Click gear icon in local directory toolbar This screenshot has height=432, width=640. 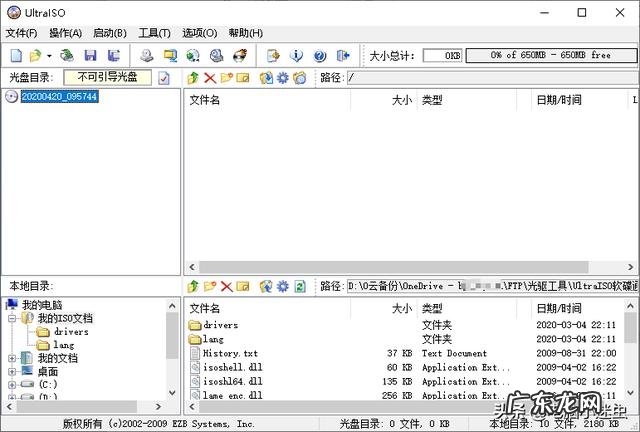pyautogui.click(x=282, y=286)
